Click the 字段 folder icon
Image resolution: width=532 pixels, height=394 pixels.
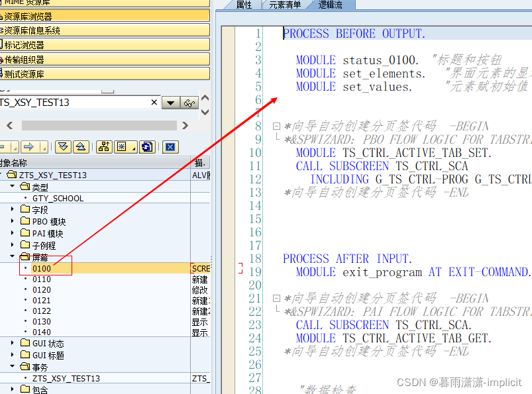[25, 209]
